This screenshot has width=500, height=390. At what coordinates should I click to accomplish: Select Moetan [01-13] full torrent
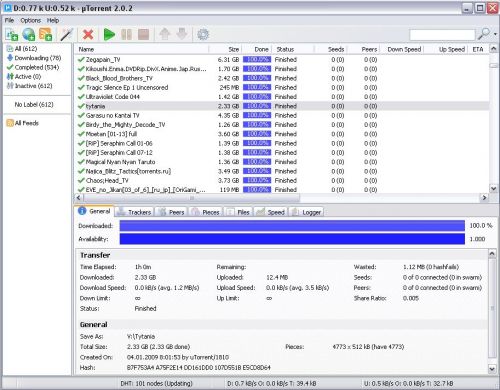pyautogui.click(x=282, y=134)
